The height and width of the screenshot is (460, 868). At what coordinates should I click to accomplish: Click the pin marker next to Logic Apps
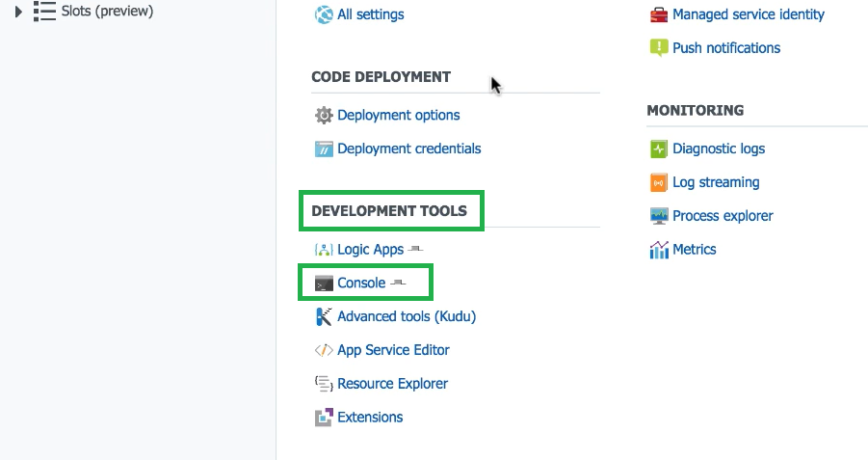pos(415,250)
